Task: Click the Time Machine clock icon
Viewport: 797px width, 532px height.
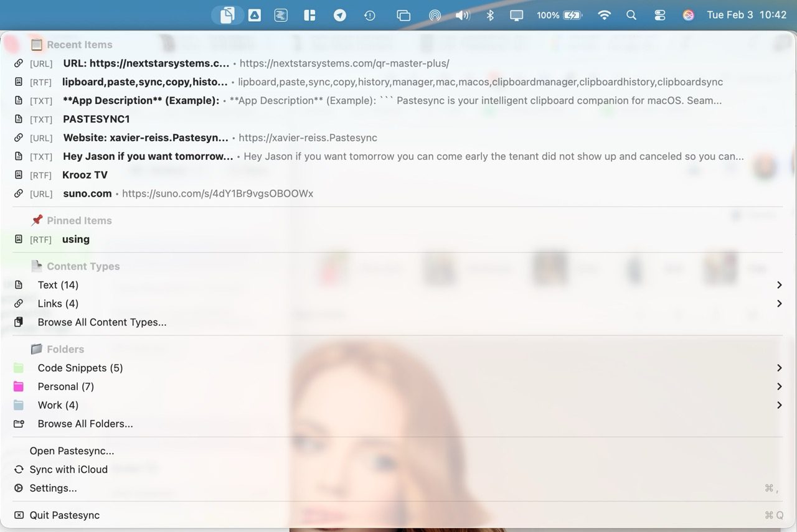Action: click(x=370, y=15)
